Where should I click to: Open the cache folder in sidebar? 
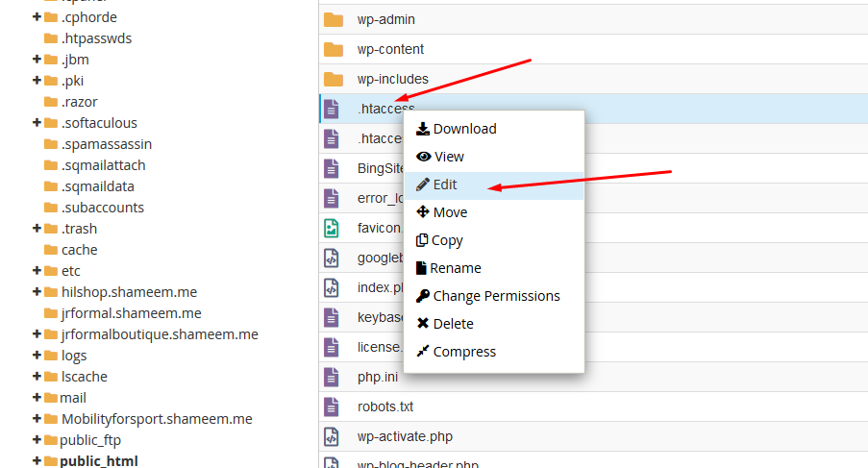click(79, 250)
